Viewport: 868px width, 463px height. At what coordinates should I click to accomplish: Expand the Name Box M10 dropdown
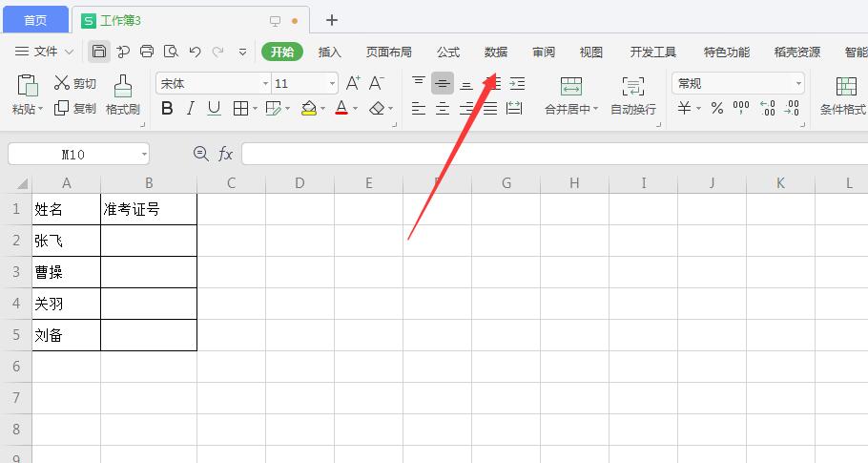(144, 154)
